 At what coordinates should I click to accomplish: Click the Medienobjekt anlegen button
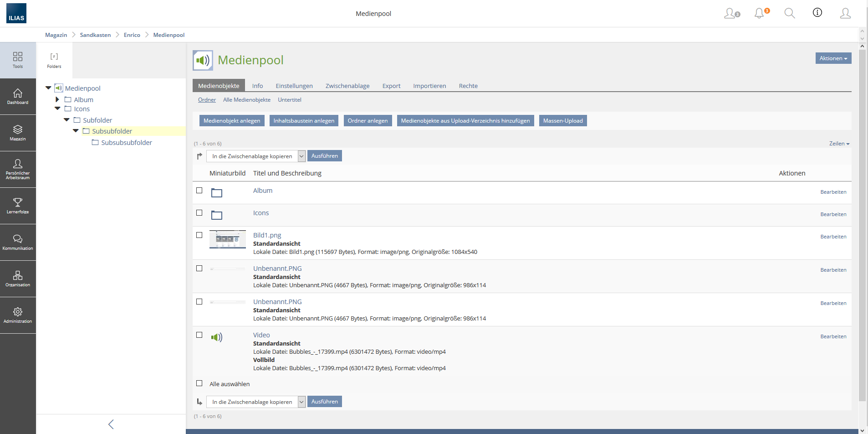(x=232, y=121)
